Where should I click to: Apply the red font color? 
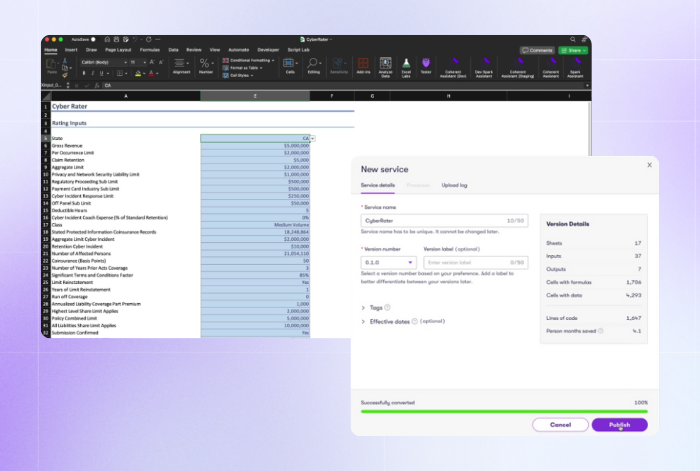click(151, 73)
